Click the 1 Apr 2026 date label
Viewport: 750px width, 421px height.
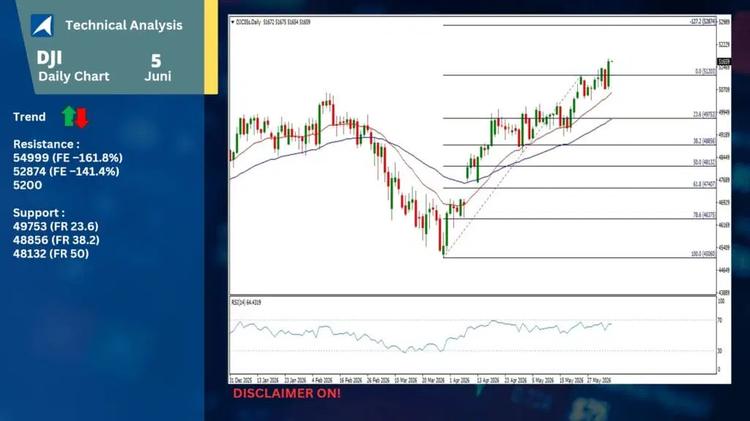pos(460,380)
